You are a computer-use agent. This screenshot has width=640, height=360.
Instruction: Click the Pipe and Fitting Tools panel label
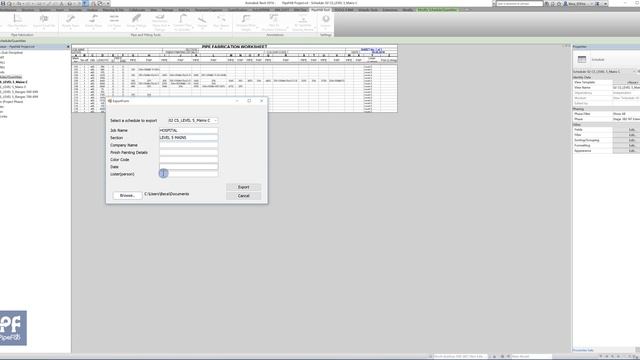click(x=146, y=35)
